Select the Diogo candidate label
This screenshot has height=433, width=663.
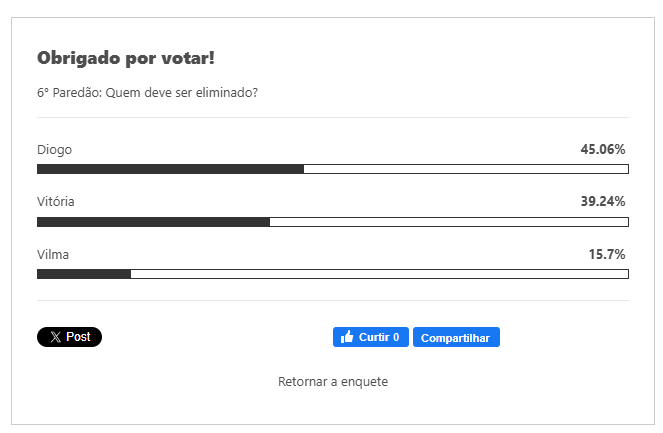coord(54,150)
